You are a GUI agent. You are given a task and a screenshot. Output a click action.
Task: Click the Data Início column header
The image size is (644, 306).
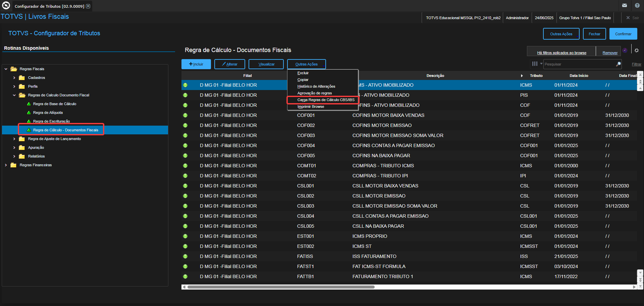tap(579, 76)
